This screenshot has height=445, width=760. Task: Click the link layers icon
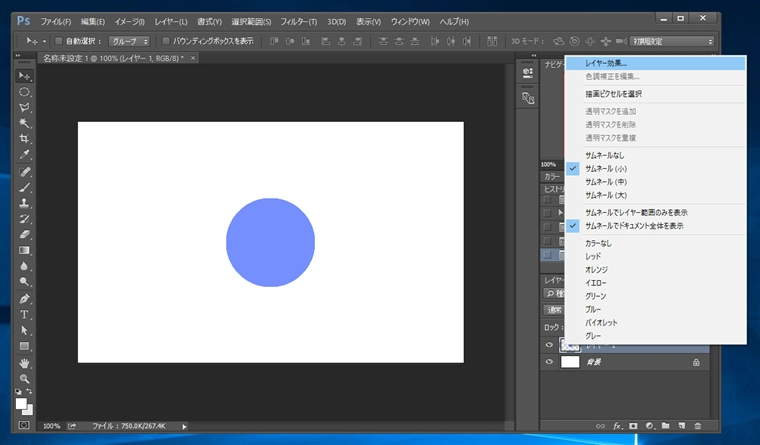601,426
